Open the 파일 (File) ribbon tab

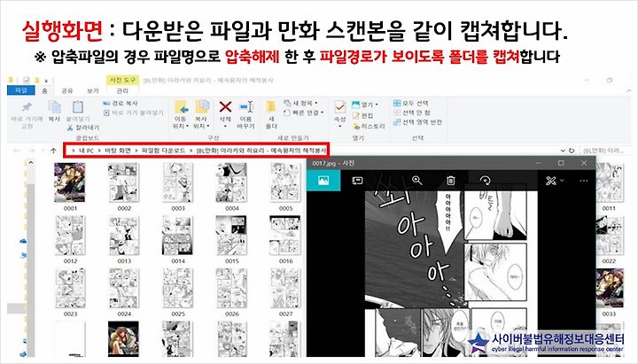20,90
